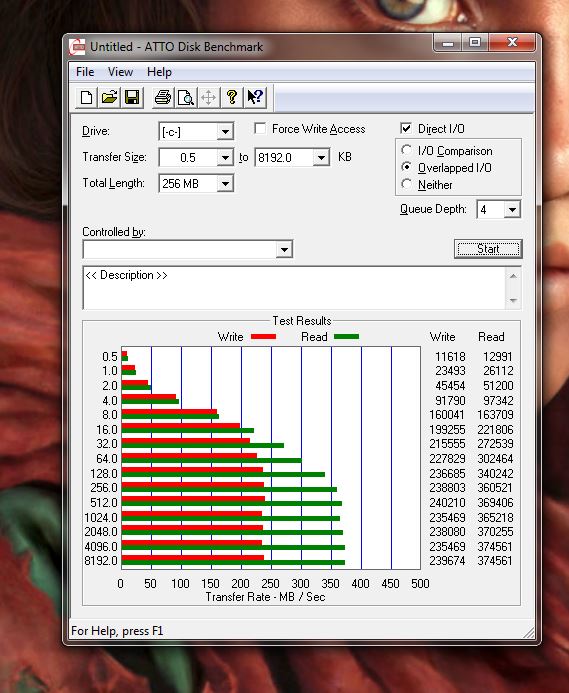The width and height of the screenshot is (569, 693).
Task: Open the File menu
Action: [85, 72]
